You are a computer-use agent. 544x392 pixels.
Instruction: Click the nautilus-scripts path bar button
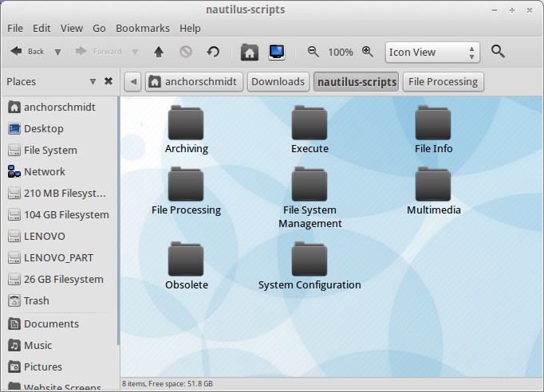(x=357, y=82)
